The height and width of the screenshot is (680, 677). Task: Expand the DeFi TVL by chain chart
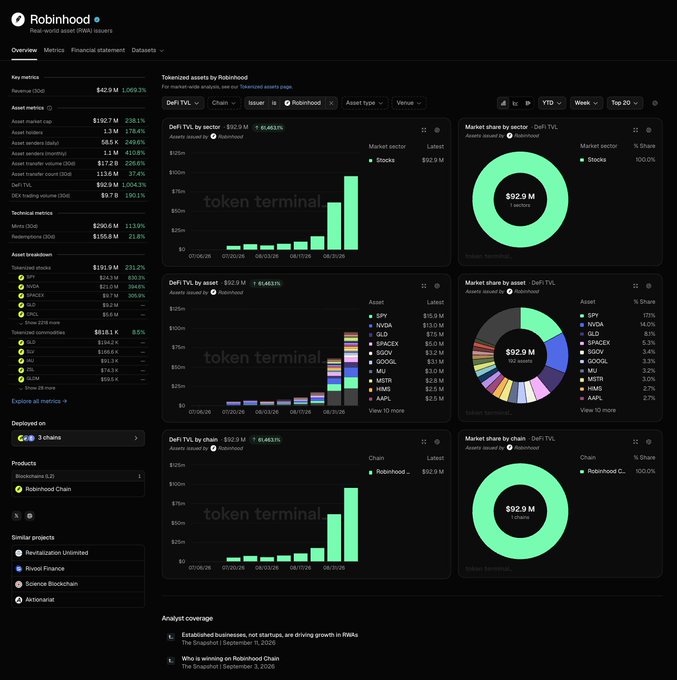coord(424,442)
